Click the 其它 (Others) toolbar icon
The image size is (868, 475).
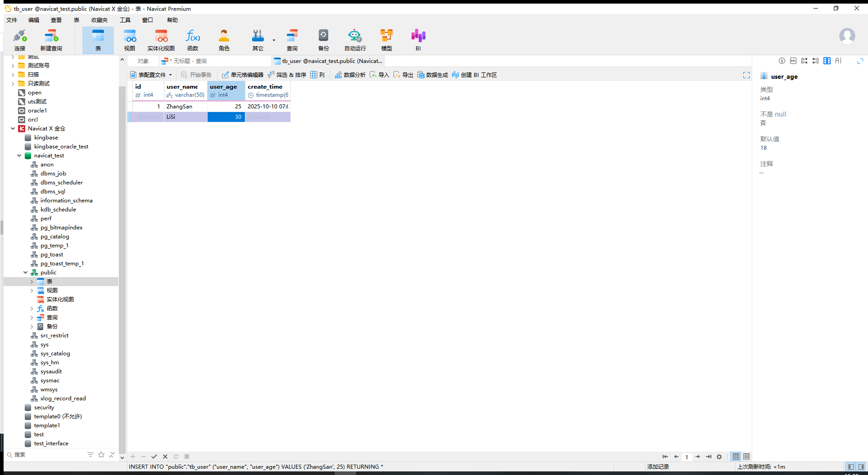click(258, 40)
